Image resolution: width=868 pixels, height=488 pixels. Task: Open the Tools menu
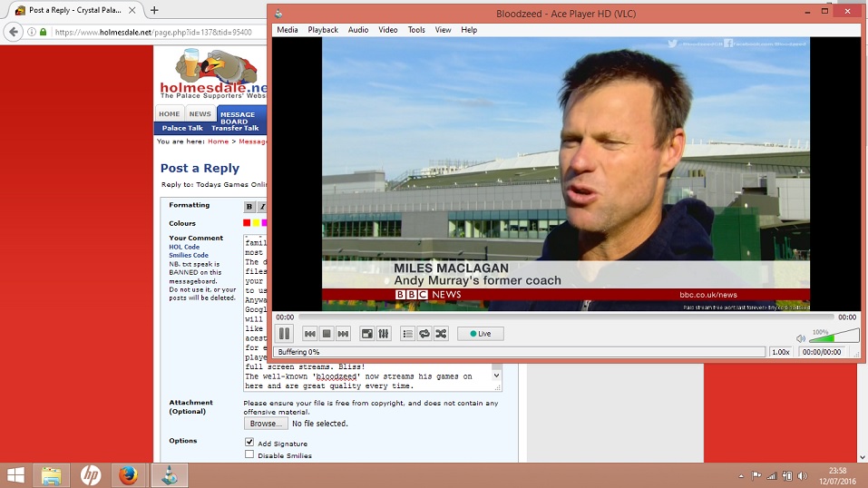pyautogui.click(x=416, y=30)
